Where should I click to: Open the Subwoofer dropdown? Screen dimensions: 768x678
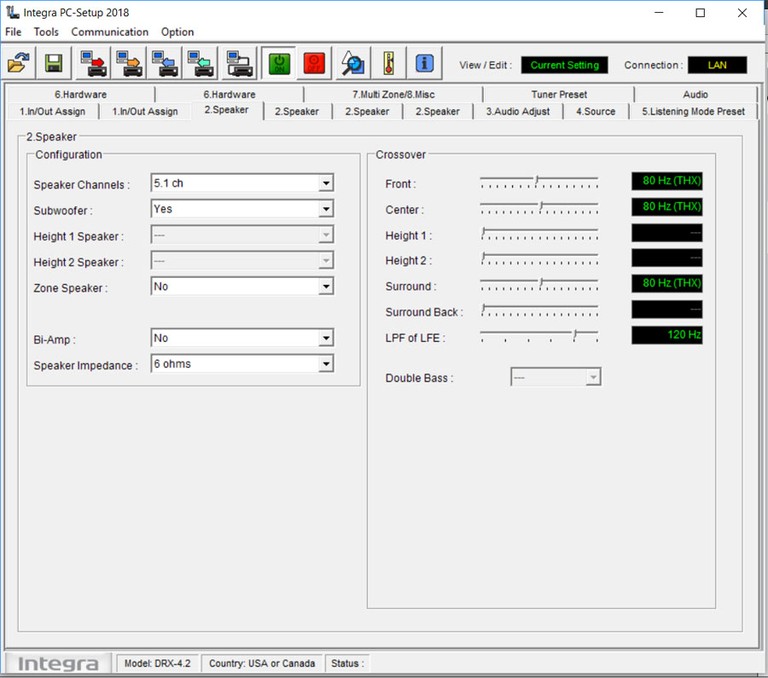point(325,209)
